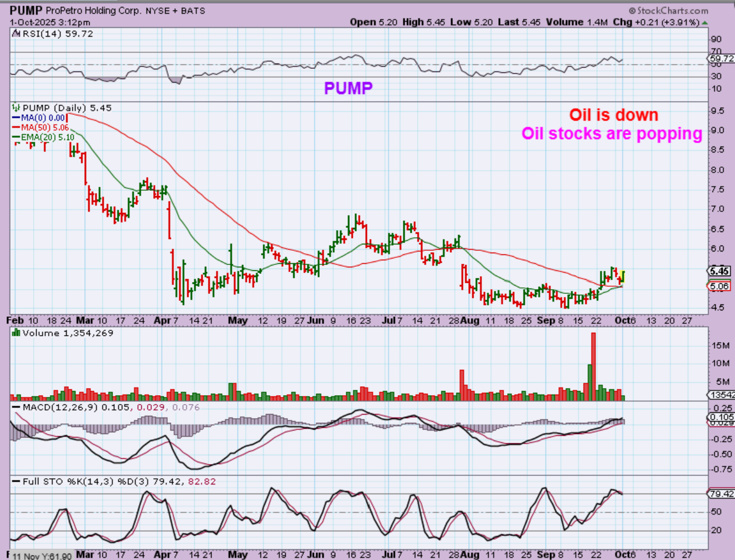Click the purple PUMP annotation text
The height and width of the screenshot is (560, 735).
[348, 88]
